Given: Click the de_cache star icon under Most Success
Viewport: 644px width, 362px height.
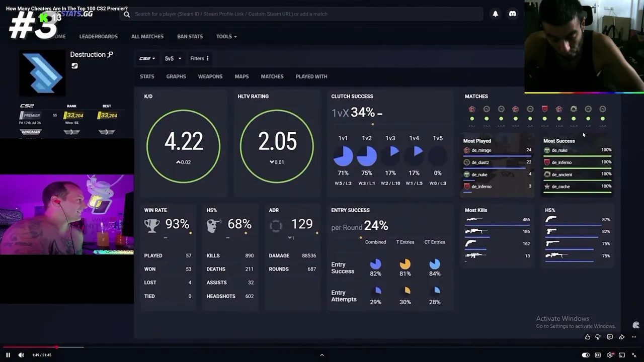Looking at the screenshot, I should coord(547,187).
